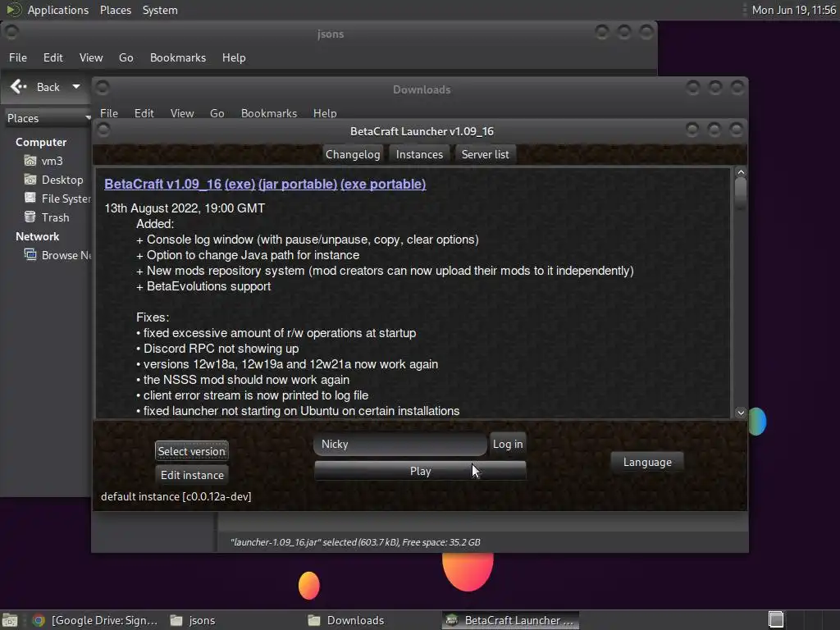Switch to the Instances tab
This screenshot has height=630, width=840.
click(419, 154)
